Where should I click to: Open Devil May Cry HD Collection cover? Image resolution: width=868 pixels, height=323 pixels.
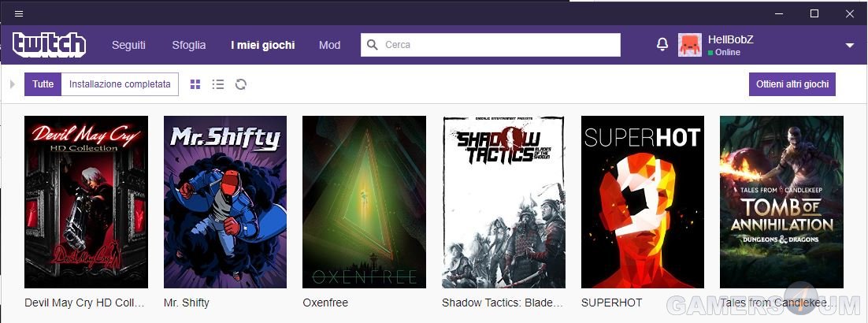click(x=87, y=202)
